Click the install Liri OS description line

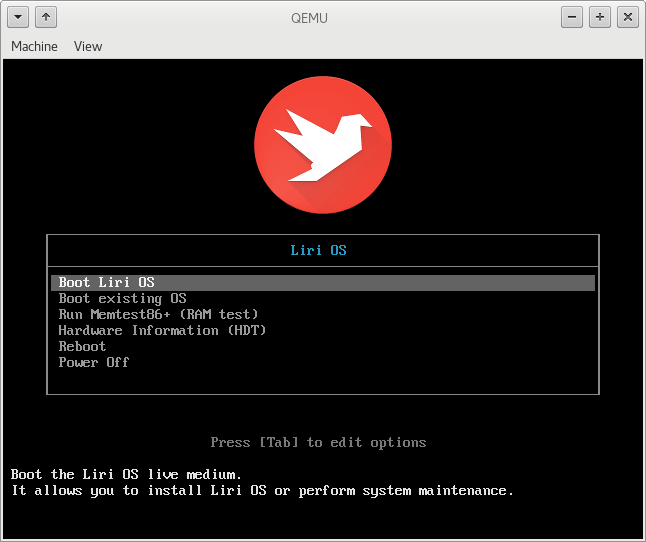(x=262, y=490)
